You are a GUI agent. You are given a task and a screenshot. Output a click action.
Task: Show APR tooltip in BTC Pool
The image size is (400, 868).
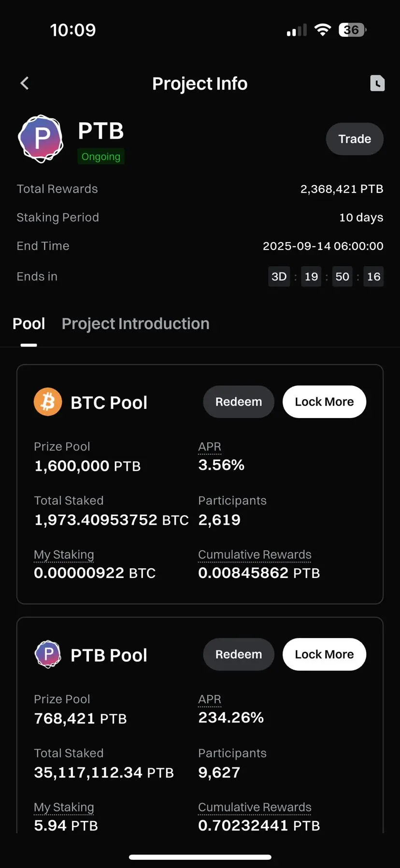coord(210,447)
